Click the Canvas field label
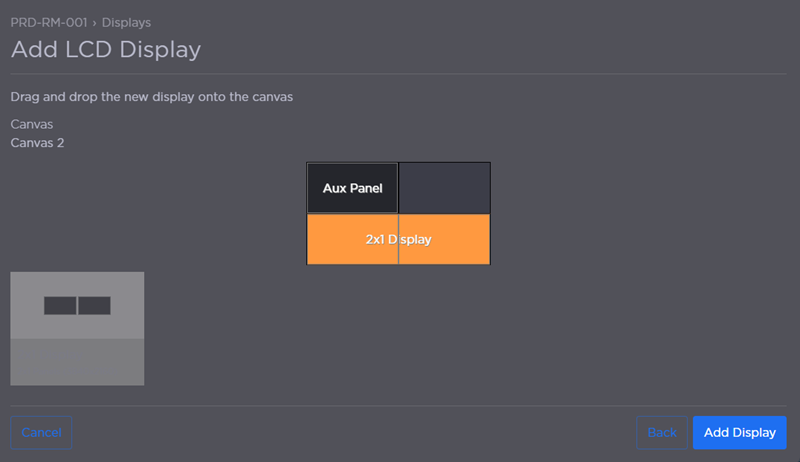 (x=31, y=125)
